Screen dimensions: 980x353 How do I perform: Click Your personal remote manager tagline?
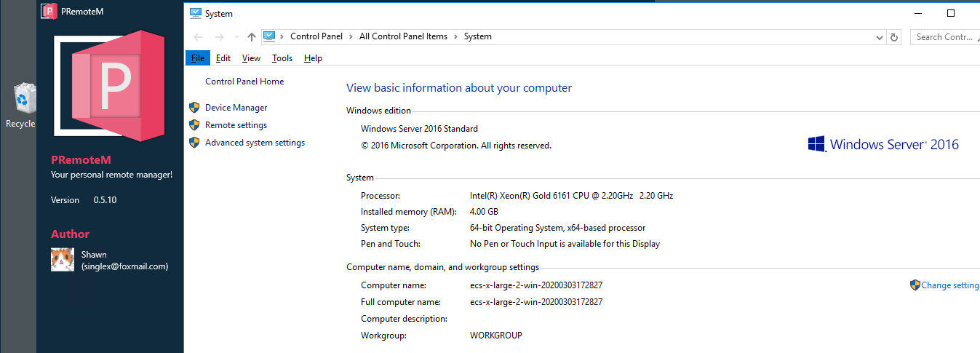(x=111, y=175)
